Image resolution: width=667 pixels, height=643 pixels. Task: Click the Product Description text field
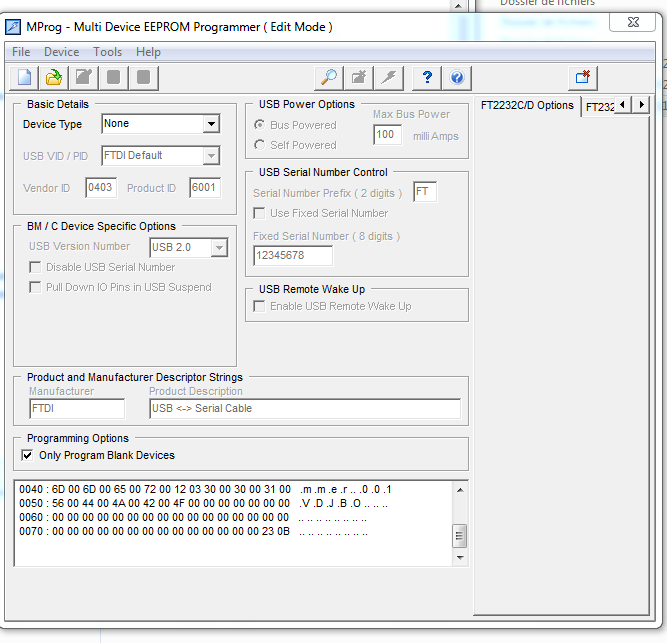coord(305,409)
